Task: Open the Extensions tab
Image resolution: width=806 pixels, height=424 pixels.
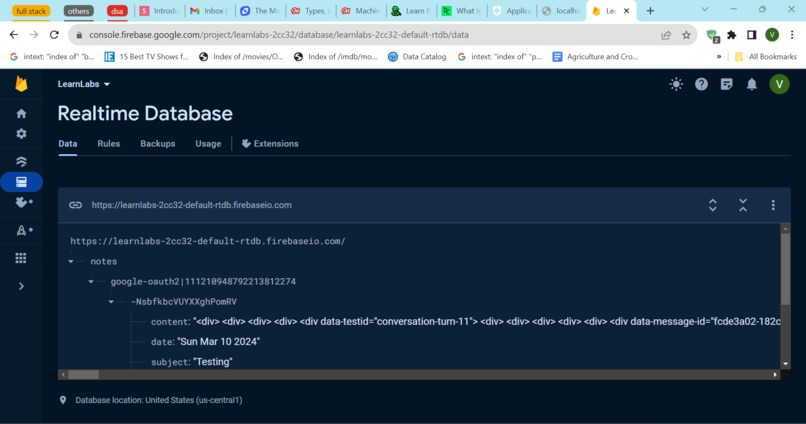Action: (270, 144)
